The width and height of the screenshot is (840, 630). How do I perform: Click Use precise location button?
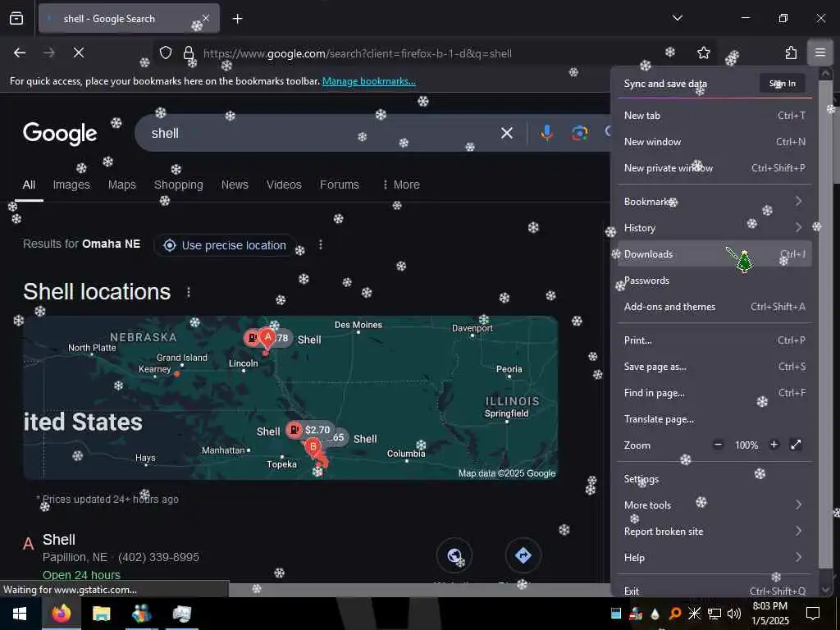click(x=225, y=245)
